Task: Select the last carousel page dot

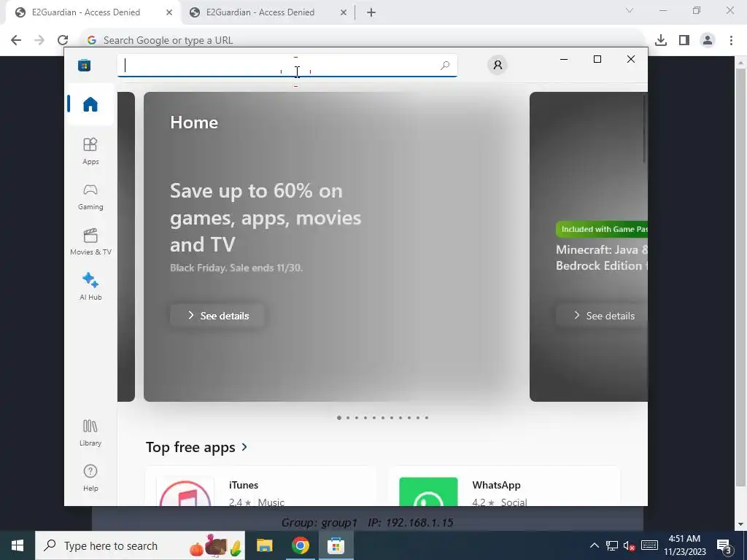Action: coord(426,418)
